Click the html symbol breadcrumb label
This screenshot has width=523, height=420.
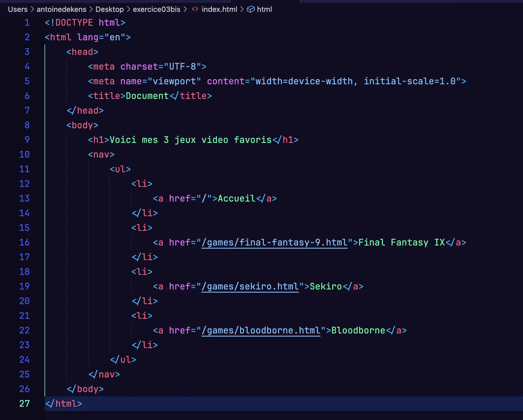(x=264, y=9)
